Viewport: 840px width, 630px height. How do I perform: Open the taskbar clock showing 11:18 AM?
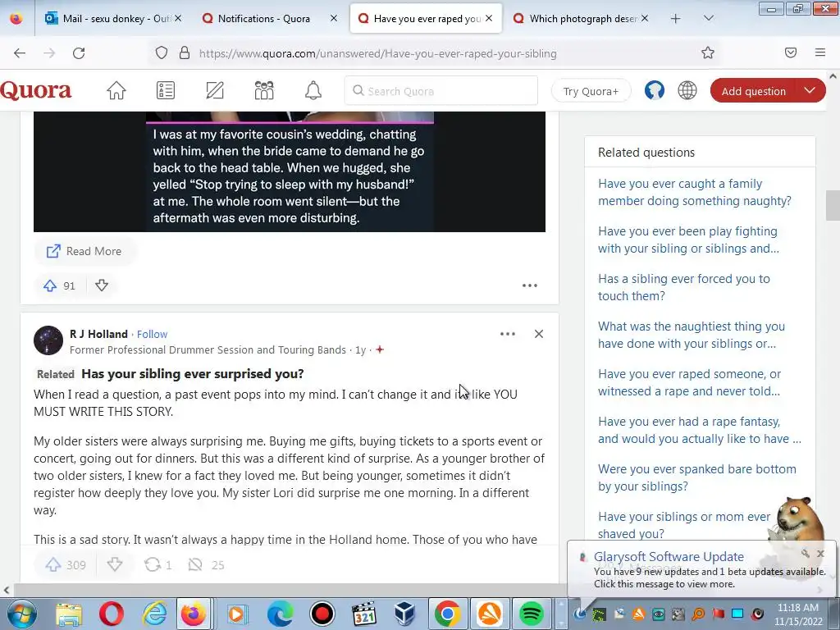coord(797,614)
